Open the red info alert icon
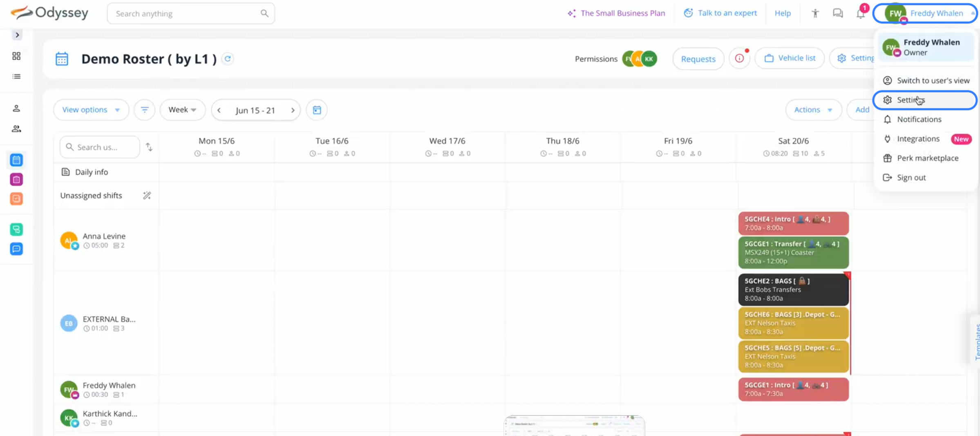The width and height of the screenshot is (980, 436). pyautogui.click(x=739, y=58)
